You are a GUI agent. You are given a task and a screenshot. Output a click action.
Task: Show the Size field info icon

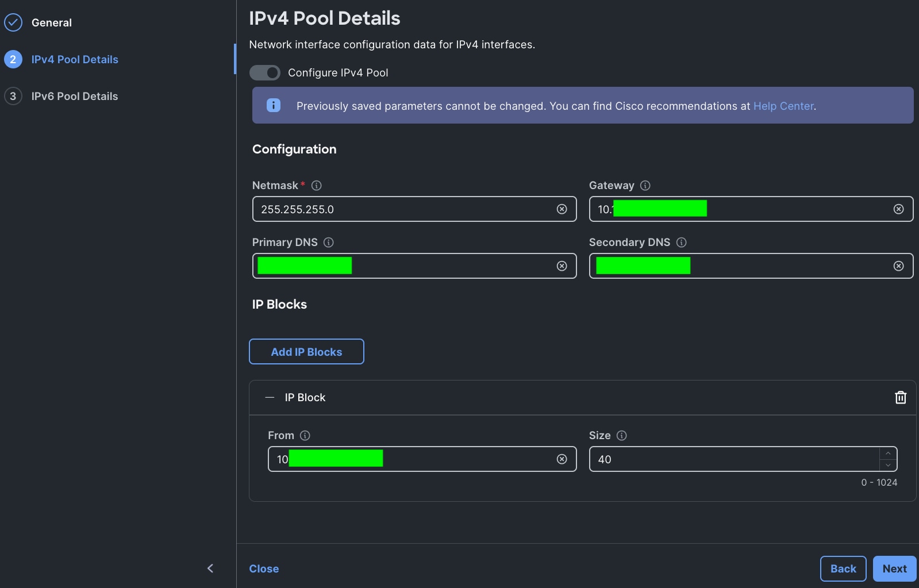pos(622,435)
